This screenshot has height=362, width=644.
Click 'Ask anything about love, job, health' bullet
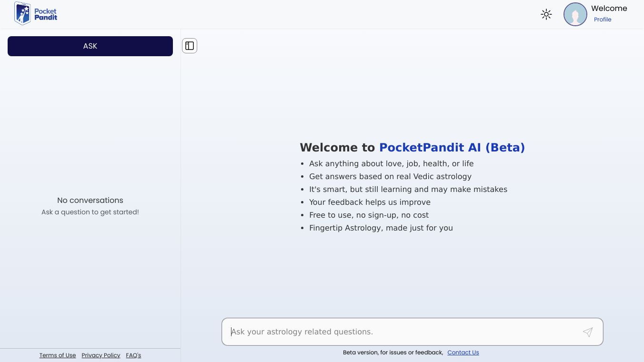coord(392,164)
